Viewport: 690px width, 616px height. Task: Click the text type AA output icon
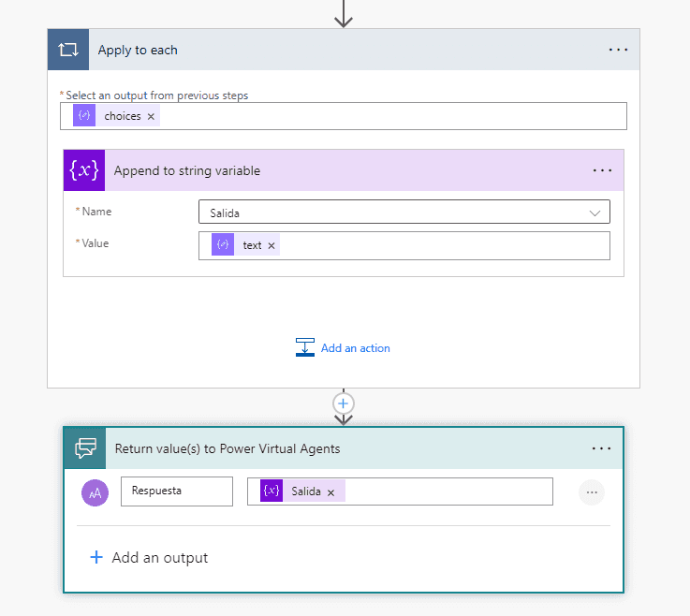point(95,492)
